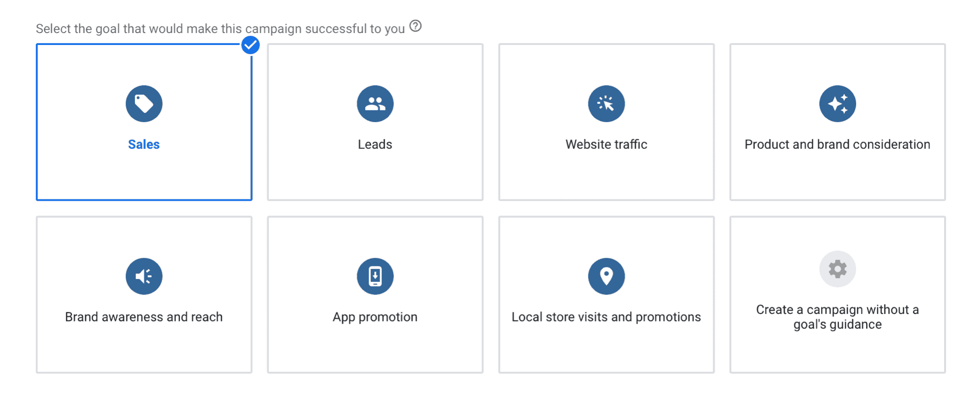Choose the App promotion label
This screenshot has height=393, width=980.
click(x=375, y=317)
